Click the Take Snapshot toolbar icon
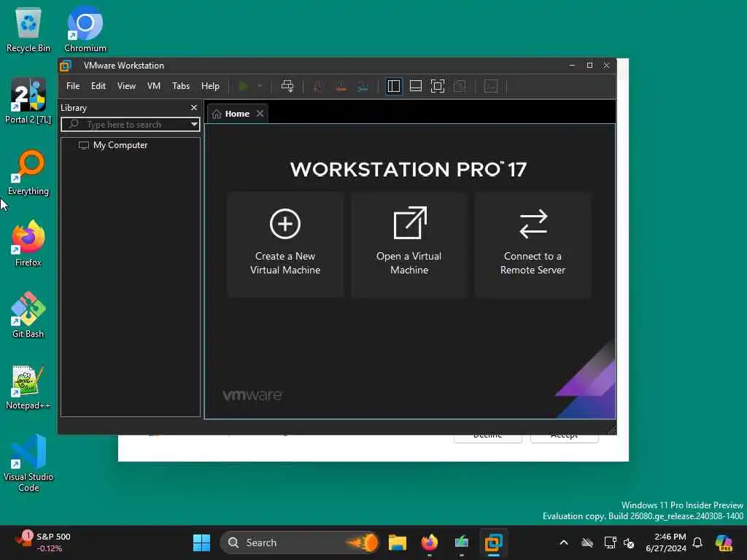This screenshot has height=560, width=747. (318, 86)
